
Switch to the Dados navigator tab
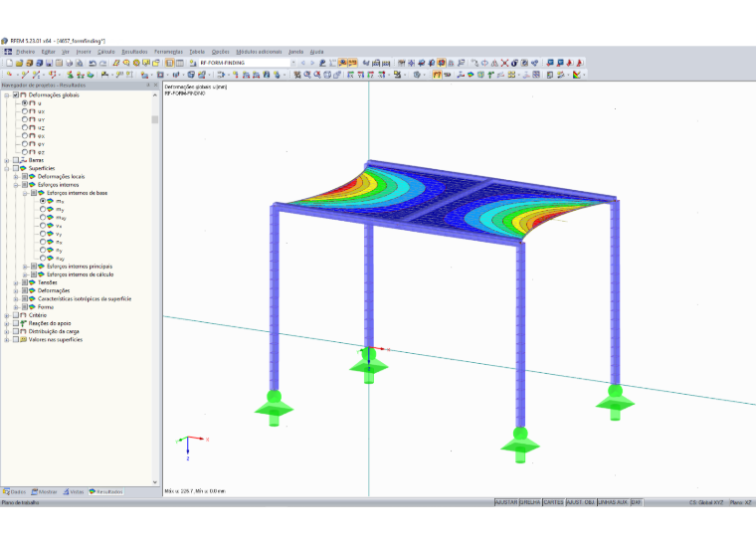(x=15, y=492)
